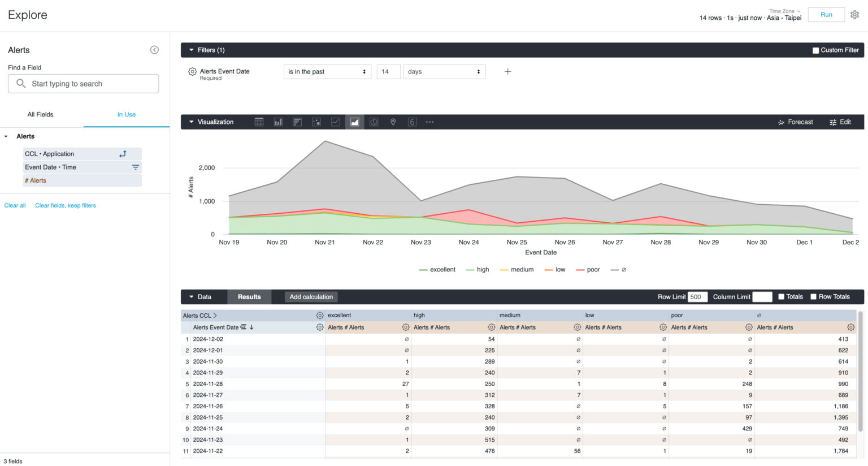Screen dimensions: 868x466
Task: Select the bar chart visualization
Action: 297,122
